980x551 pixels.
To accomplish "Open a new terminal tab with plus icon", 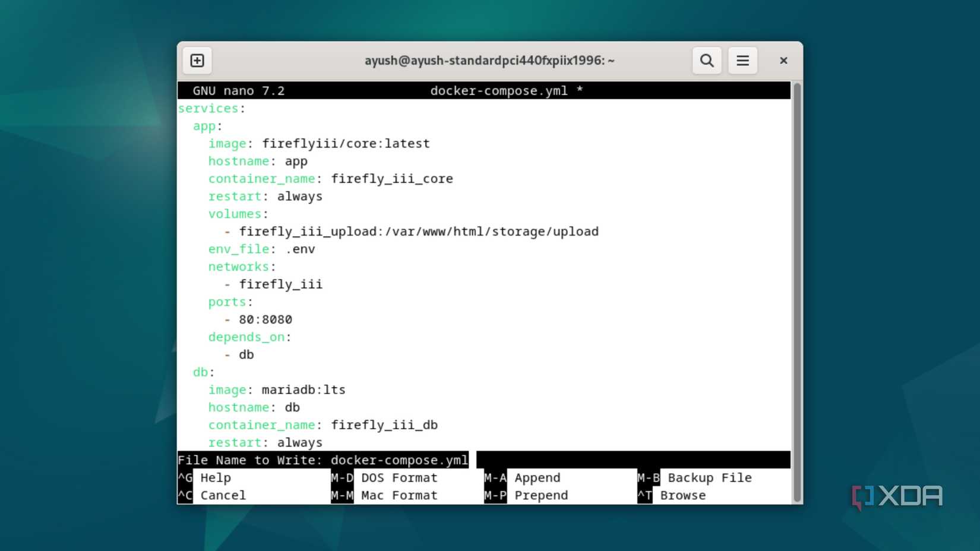I will pyautogui.click(x=197, y=61).
